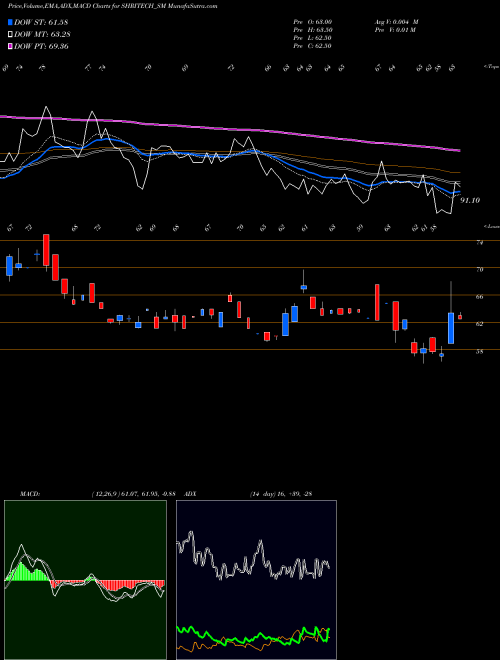Click the 74 price axis label

(x=479, y=242)
